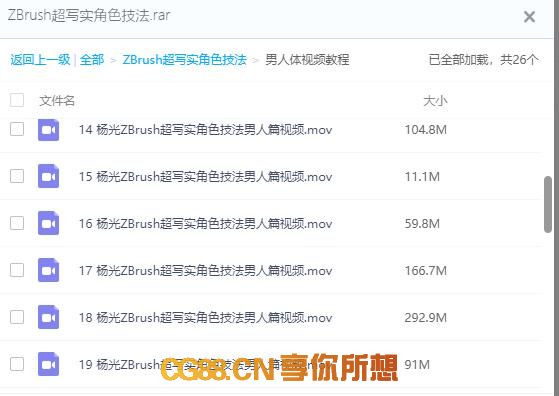Go back via 返回上一级 link
The image size is (559, 396).
tap(40, 60)
